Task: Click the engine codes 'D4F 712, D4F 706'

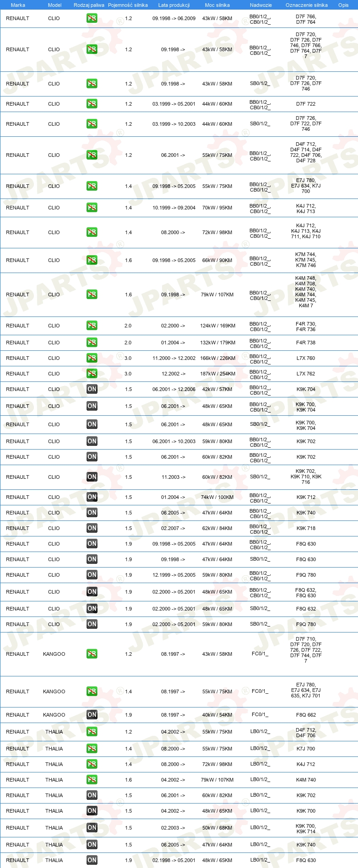Action: point(306,733)
